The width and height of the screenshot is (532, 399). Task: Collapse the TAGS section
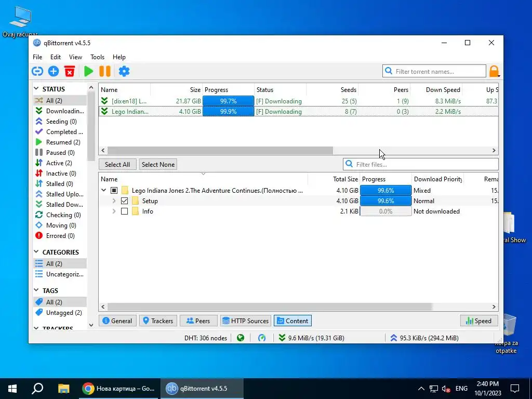click(x=36, y=290)
